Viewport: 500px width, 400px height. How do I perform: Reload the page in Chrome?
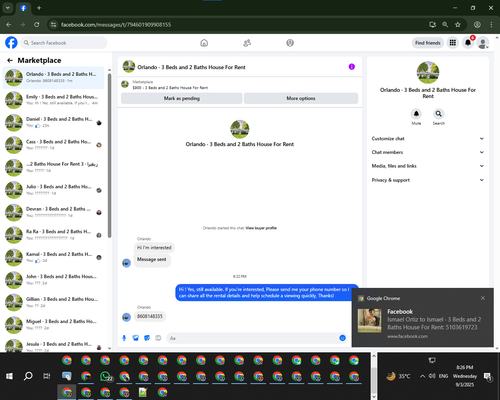click(x=37, y=24)
